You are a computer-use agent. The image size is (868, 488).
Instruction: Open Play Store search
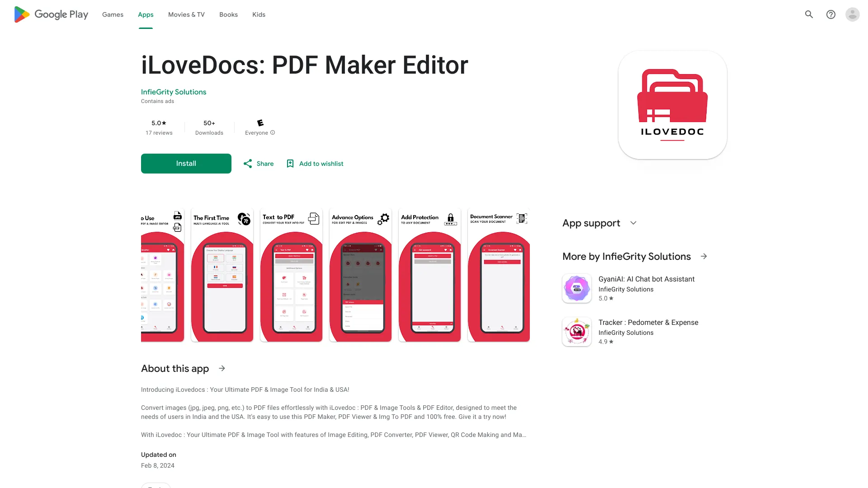pos(809,14)
